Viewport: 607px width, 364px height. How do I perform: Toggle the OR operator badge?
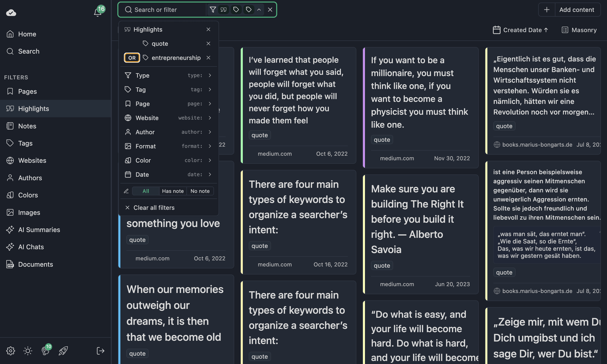(x=132, y=58)
